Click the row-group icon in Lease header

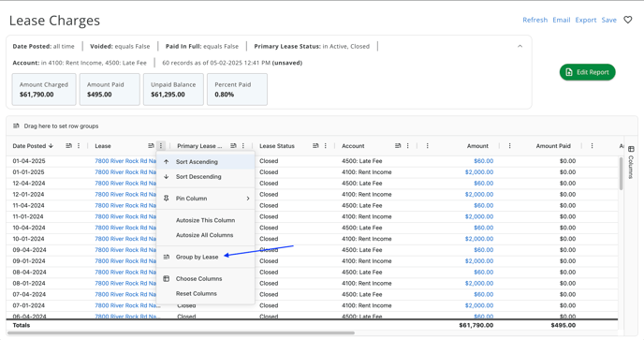pyautogui.click(x=151, y=145)
